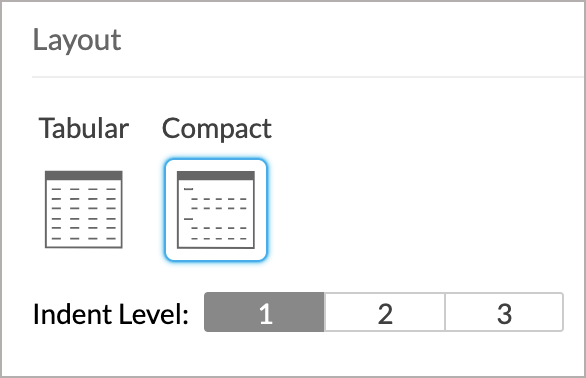
Task: Click the Indent Level label
Action: pyautogui.click(x=111, y=314)
